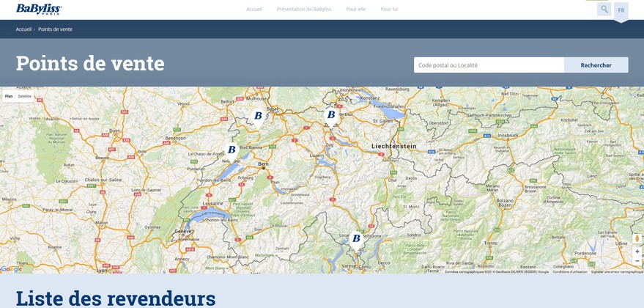The width and height of the screenshot is (644, 308).
Task: Click the Besançon label on the map
Action: click(x=175, y=138)
